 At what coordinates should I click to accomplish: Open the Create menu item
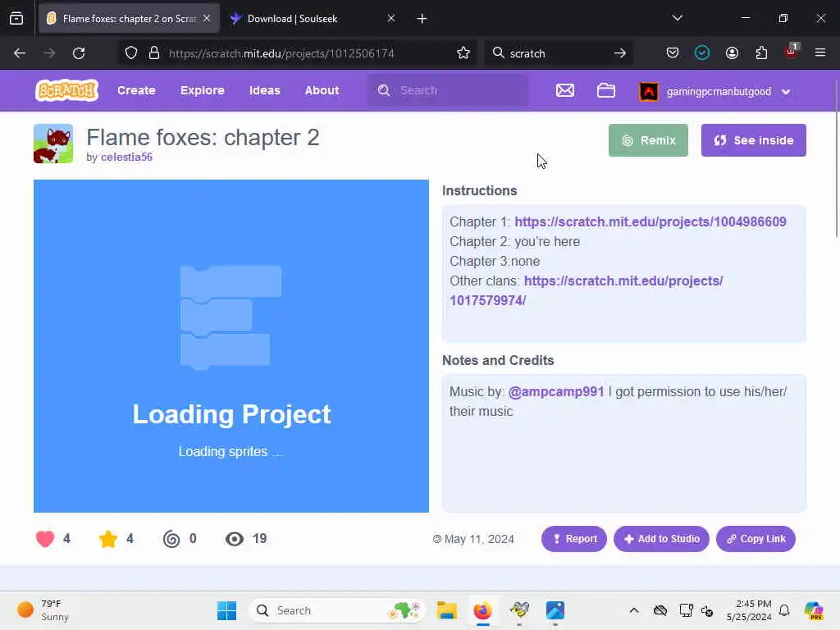tap(136, 90)
